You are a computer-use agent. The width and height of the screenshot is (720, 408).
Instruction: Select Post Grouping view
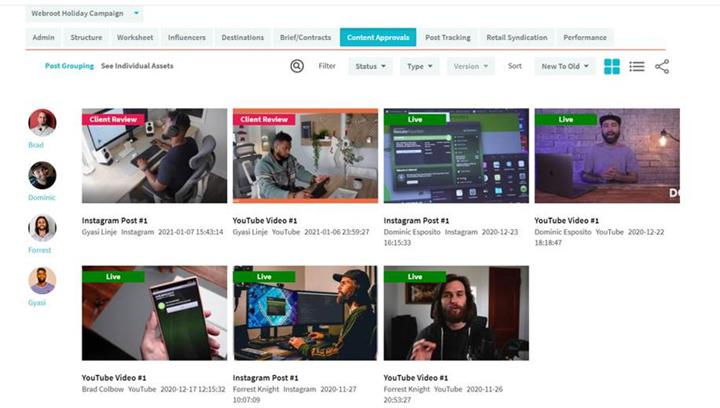pos(69,66)
